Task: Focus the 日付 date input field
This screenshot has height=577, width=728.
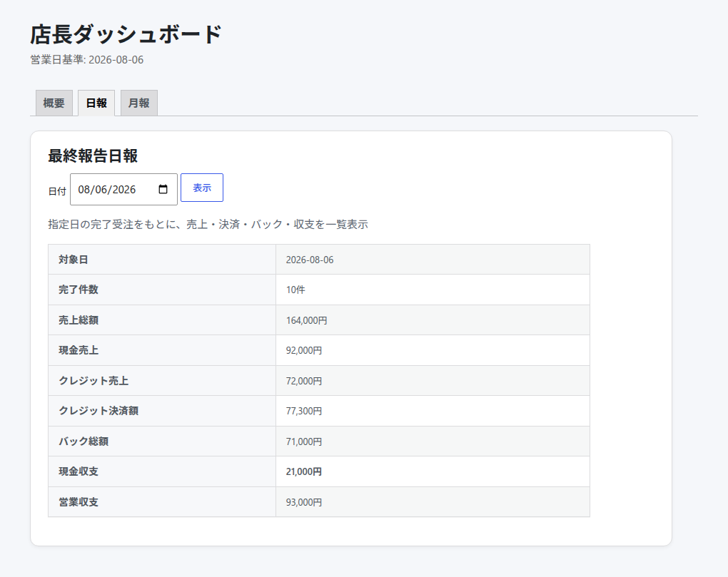Action: tap(123, 189)
